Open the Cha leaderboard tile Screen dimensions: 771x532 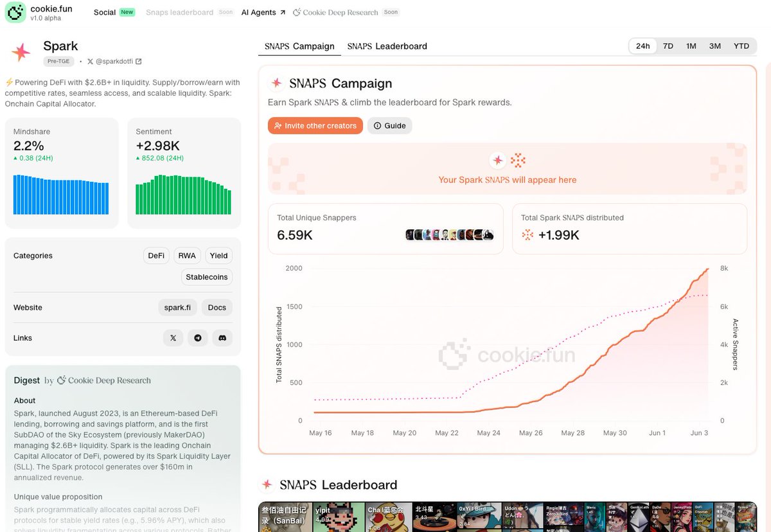point(389,517)
